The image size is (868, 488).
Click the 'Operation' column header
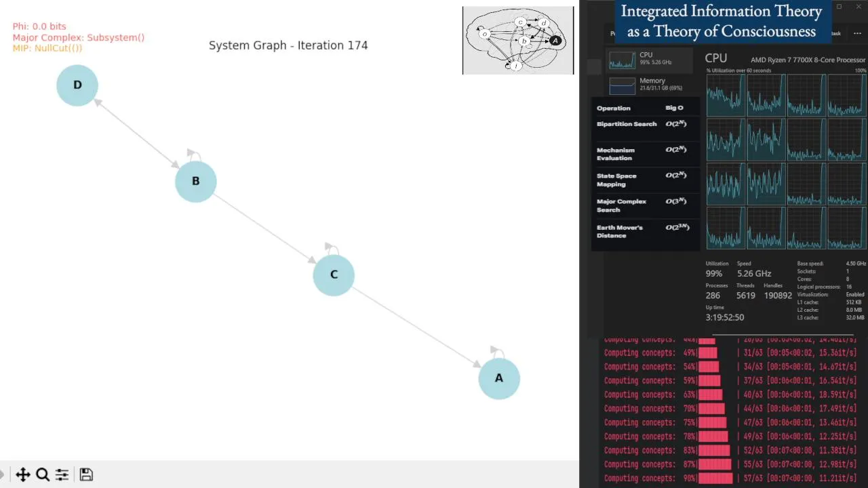614,108
